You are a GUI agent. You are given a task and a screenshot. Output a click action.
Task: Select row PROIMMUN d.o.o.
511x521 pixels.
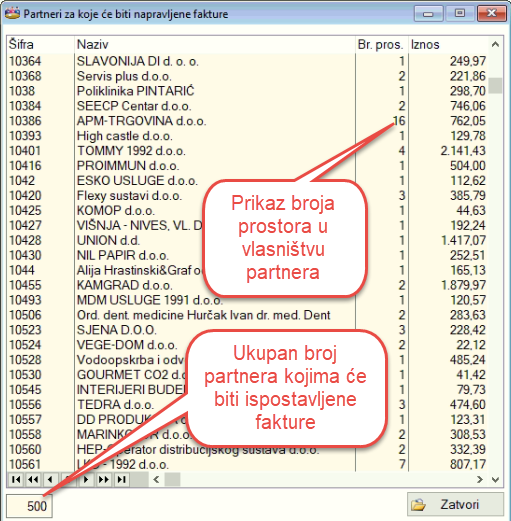coord(247,166)
